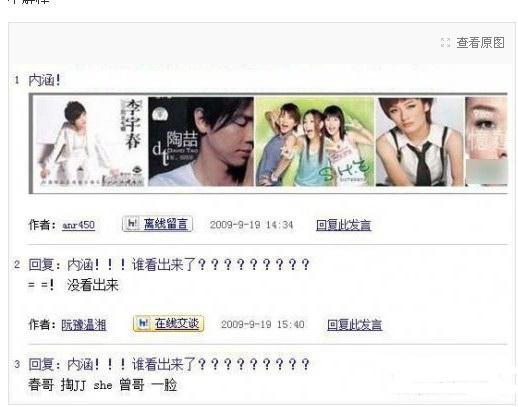
Task: Click 回复此发言 for post by 阮豫温湘
Action: tap(354, 325)
